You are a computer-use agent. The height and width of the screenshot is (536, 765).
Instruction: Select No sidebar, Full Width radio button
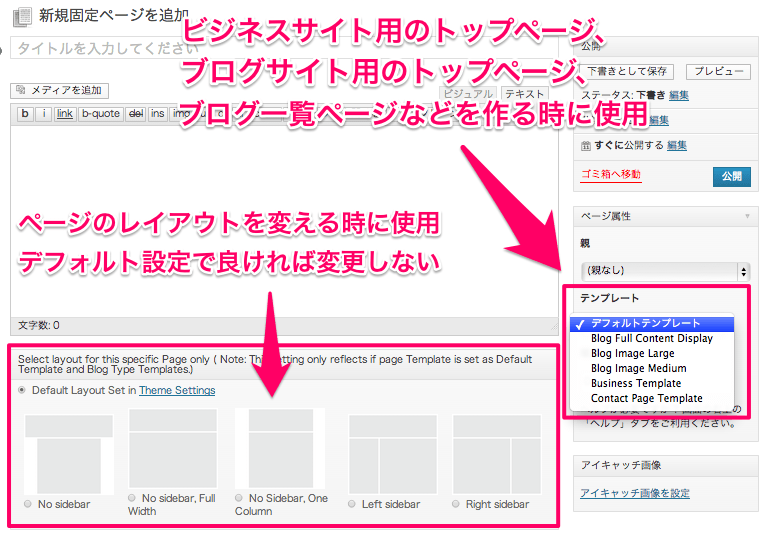click(132, 498)
